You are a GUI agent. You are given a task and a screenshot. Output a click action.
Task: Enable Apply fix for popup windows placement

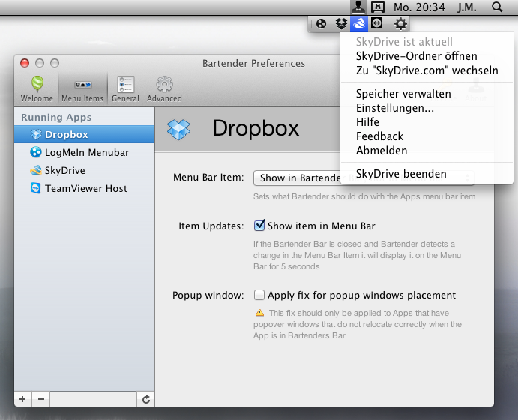(259, 295)
